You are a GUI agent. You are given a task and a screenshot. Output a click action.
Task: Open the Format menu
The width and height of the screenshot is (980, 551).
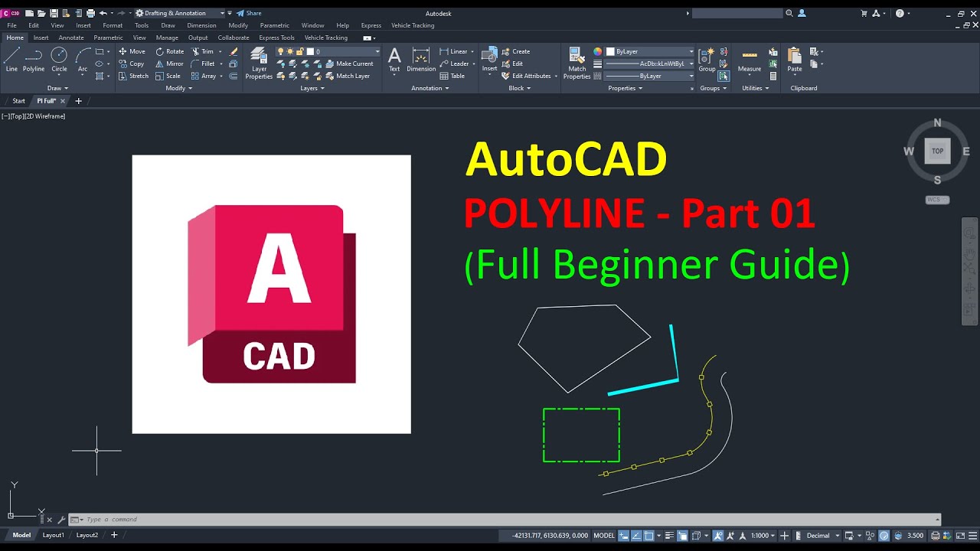[113, 25]
